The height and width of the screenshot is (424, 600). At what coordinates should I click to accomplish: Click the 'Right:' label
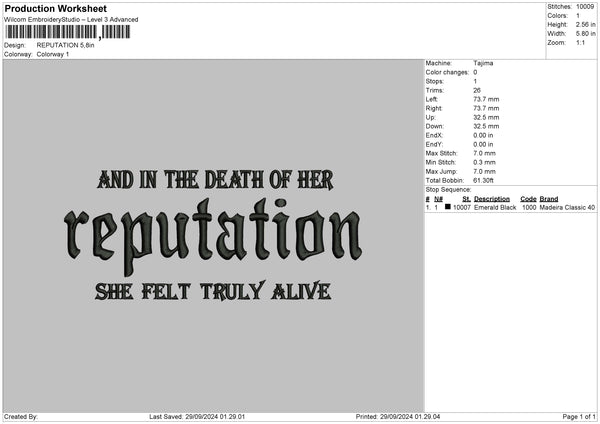click(434, 109)
